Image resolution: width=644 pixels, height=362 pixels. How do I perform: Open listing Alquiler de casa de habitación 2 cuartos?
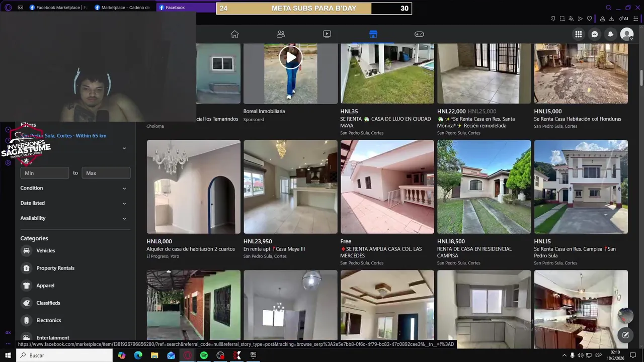[x=191, y=249]
